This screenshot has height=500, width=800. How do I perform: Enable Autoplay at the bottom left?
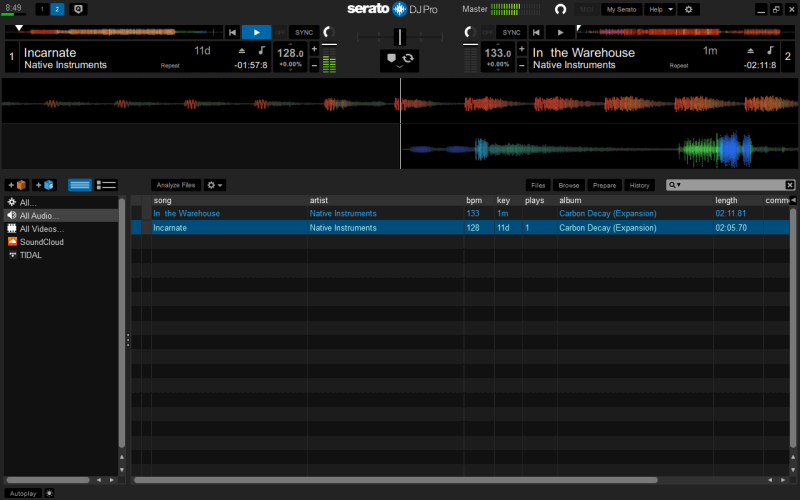pos(23,493)
